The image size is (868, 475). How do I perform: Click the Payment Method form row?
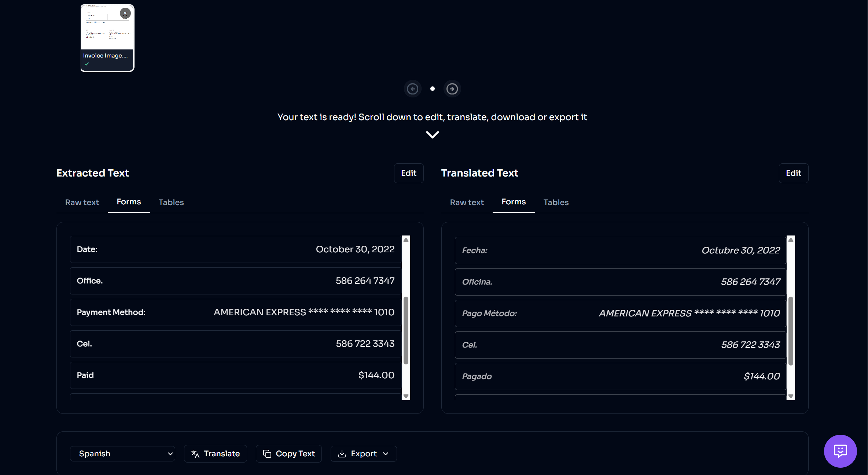click(x=235, y=312)
